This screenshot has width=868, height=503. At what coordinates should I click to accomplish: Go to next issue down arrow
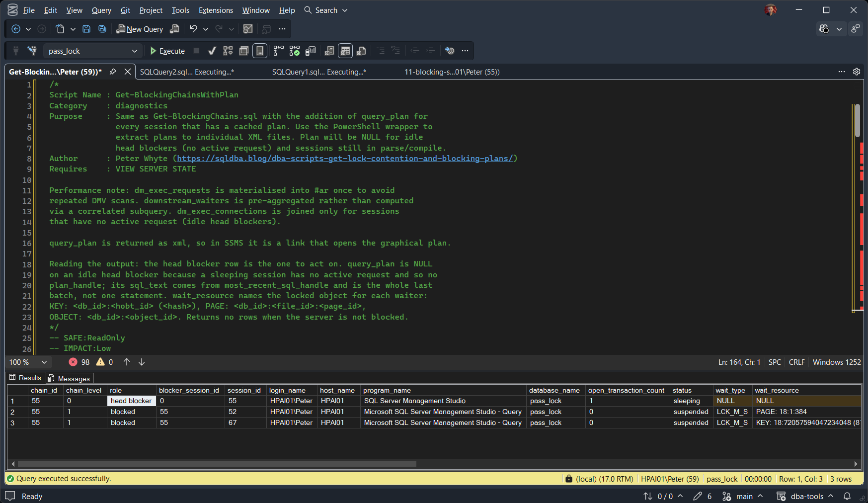[142, 362]
